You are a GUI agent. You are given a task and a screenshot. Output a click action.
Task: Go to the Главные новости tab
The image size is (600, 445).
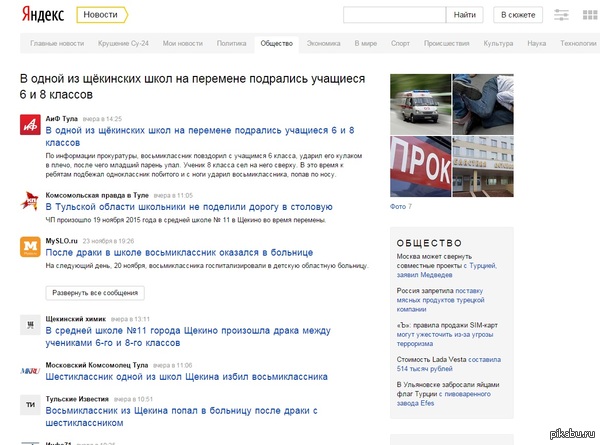click(x=57, y=44)
